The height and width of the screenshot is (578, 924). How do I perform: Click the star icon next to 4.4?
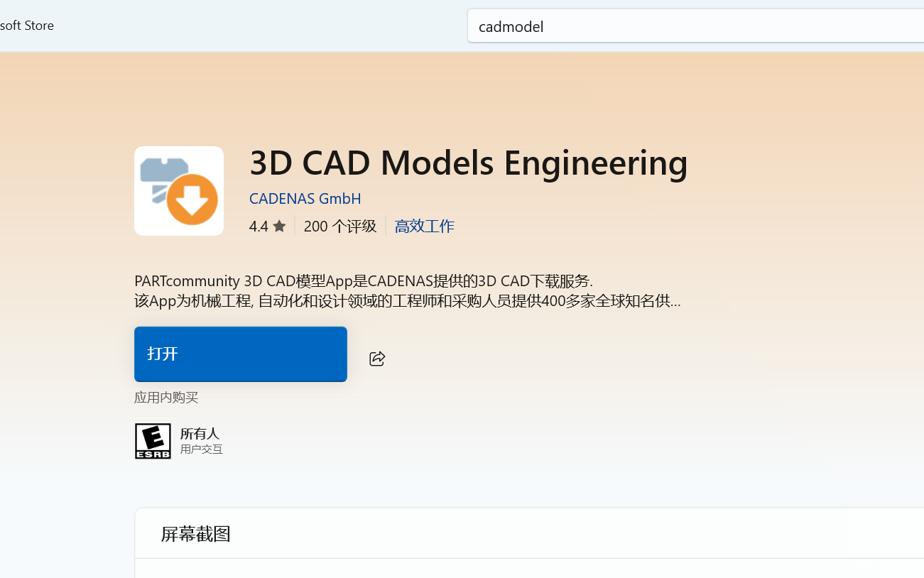click(279, 227)
